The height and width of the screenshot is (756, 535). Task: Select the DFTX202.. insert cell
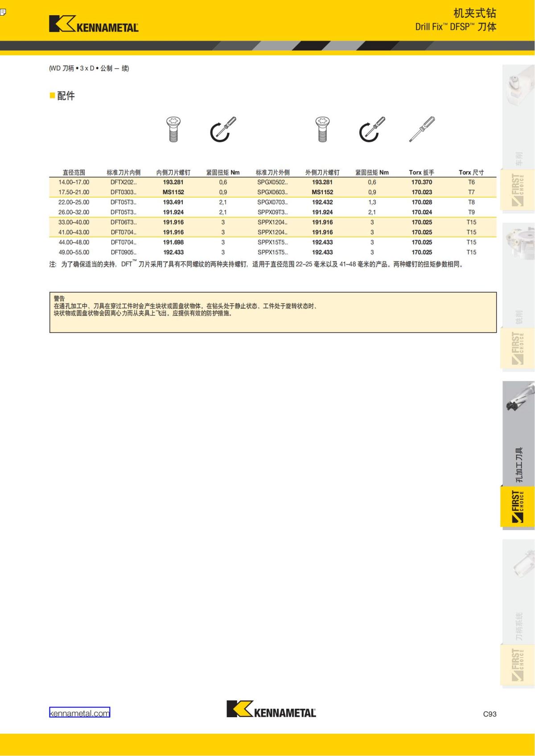coord(123,182)
